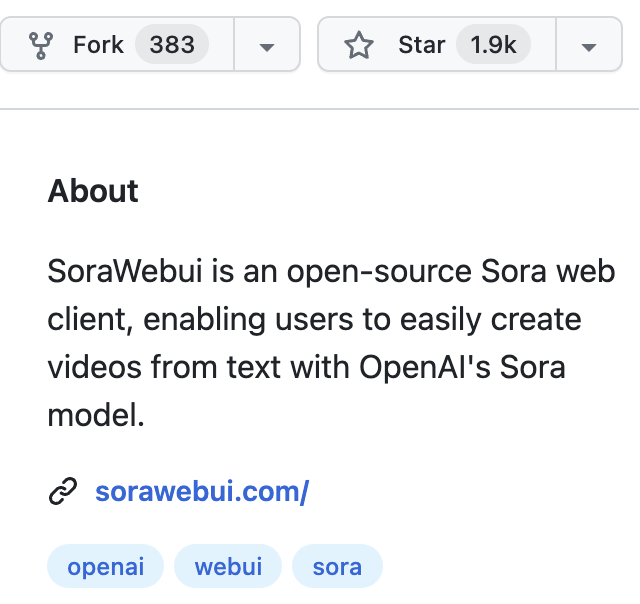The height and width of the screenshot is (604, 640).
Task: Click the About section heading
Action: (93, 191)
